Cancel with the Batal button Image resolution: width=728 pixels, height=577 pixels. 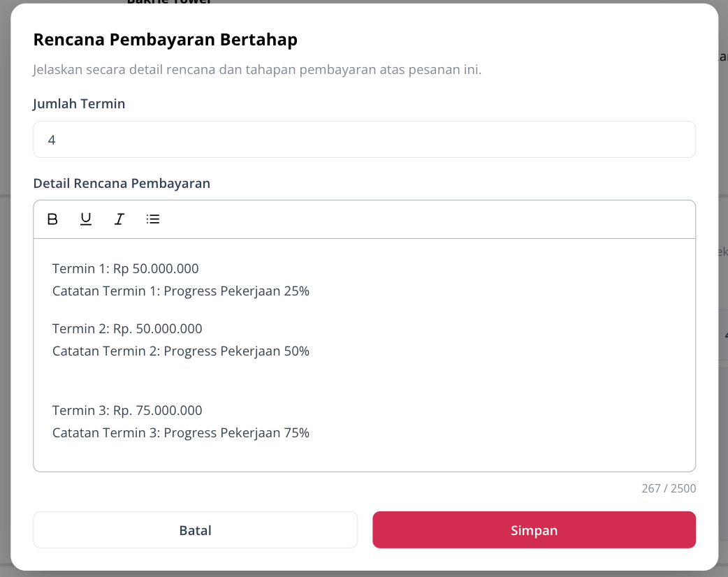[x=196, y=529]
